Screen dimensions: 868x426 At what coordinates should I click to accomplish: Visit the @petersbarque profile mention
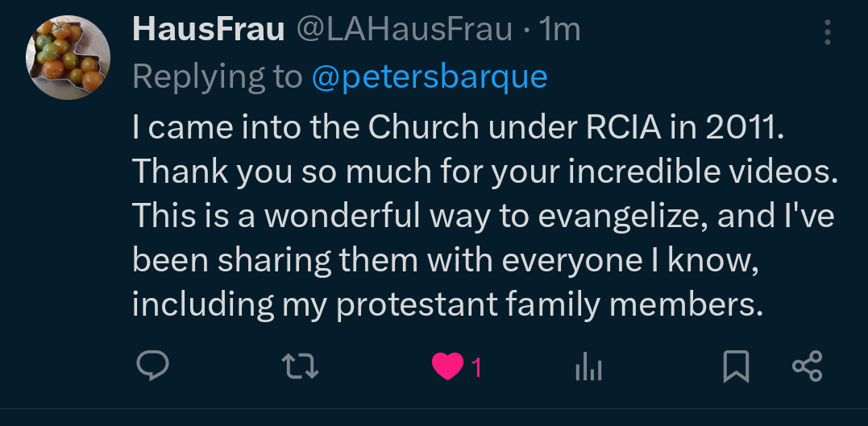pyautogui.click(x=429, y=77)
